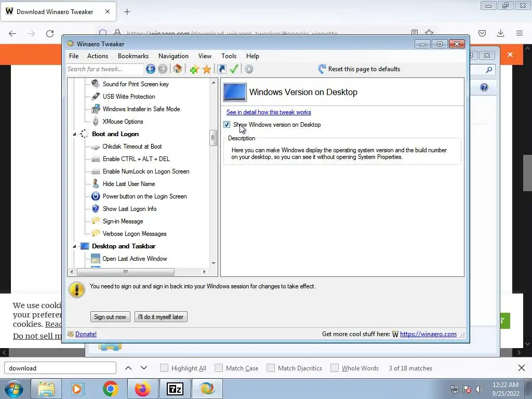Click the tree horizontal scroll right arrow
This screenshot has height=399, width=532.
(204, 272)
